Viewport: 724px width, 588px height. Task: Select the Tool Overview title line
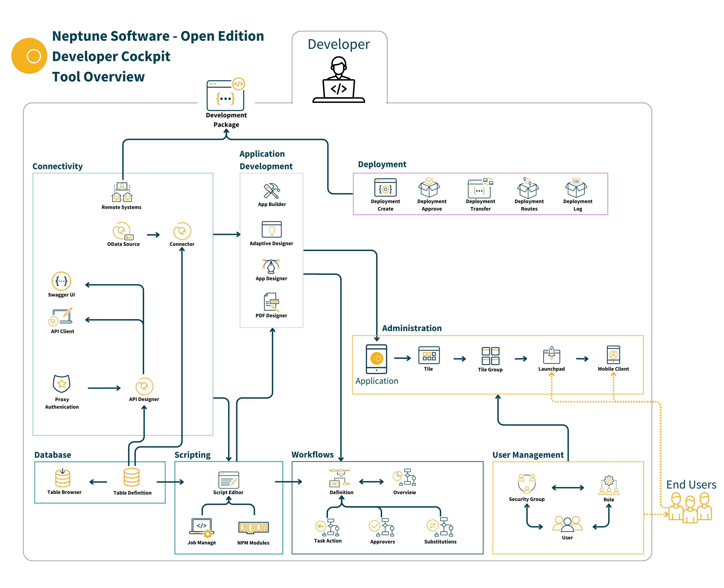click(98, 76)
